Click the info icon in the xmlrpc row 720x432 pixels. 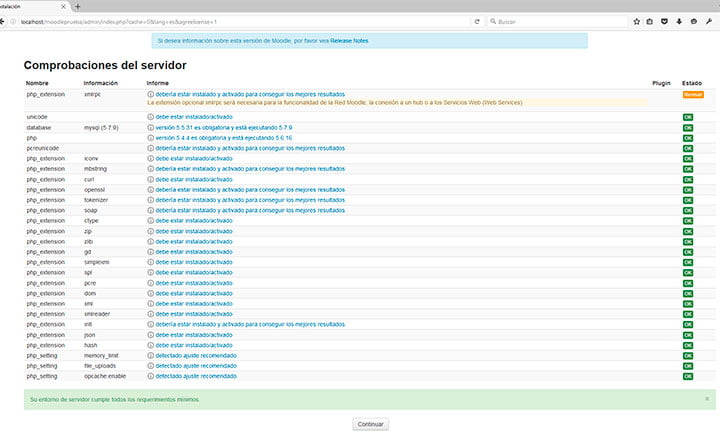pos(151,92)
